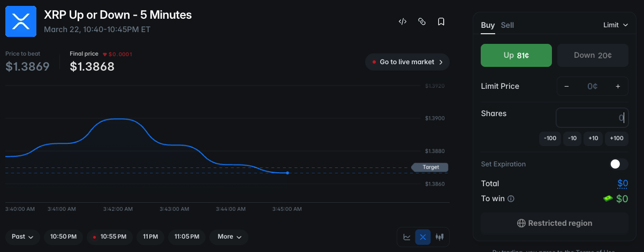Click the To win info icon

coord(511,199)
